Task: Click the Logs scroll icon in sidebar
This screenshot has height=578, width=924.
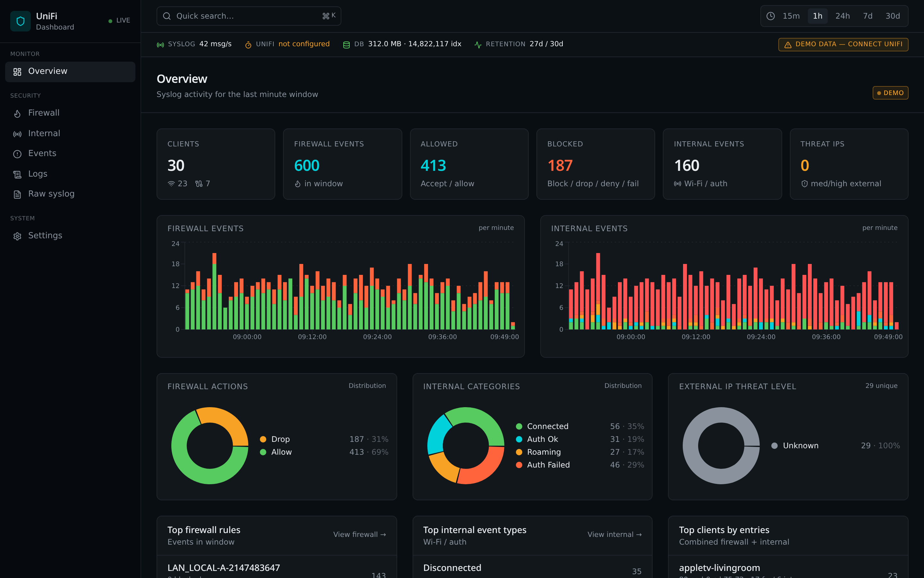Action: click(17, 174)
